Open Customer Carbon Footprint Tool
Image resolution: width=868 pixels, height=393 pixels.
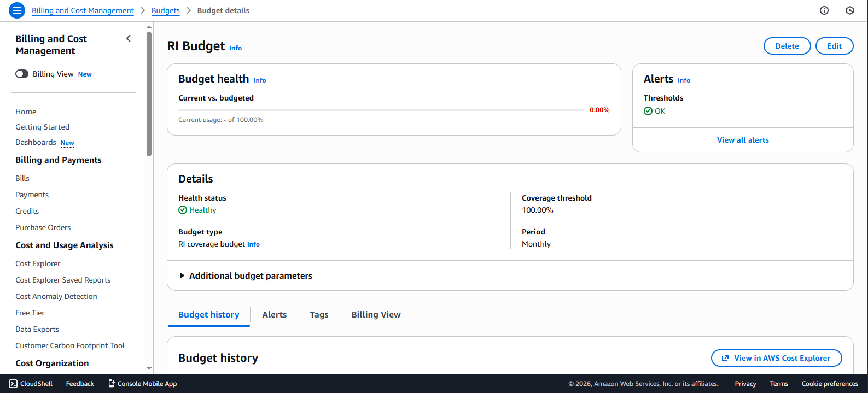[70, 345]
